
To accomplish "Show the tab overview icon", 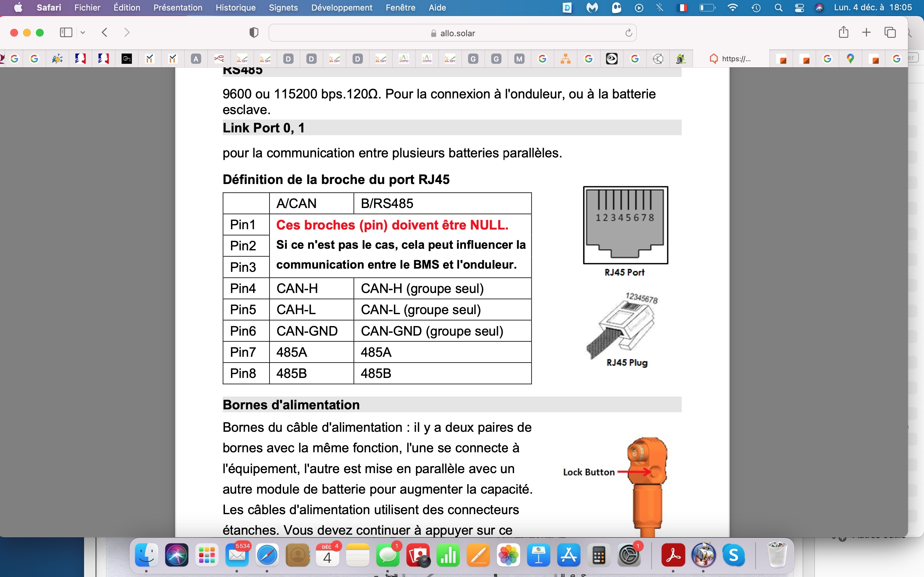I will click(x=890, y=32).
